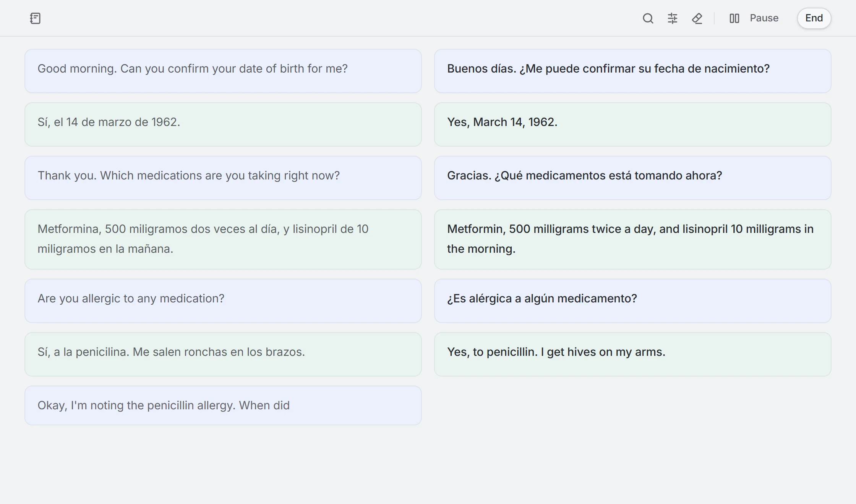Image resolution: width=856 pixels, height=504 pixels.
Task: Click the Pause label
Action: click(x=764, y=18)
